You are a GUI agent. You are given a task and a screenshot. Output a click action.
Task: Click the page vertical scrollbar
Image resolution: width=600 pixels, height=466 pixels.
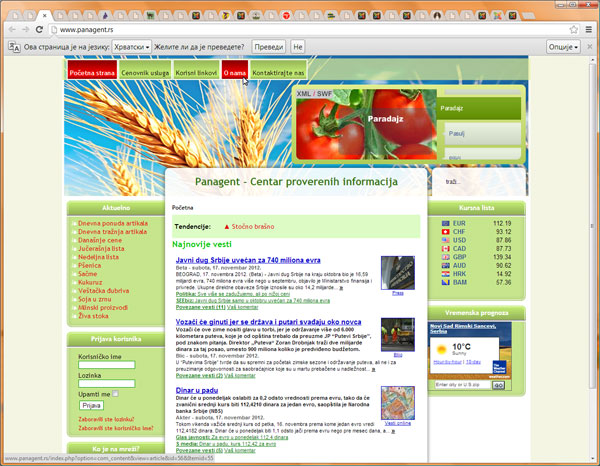594,250
